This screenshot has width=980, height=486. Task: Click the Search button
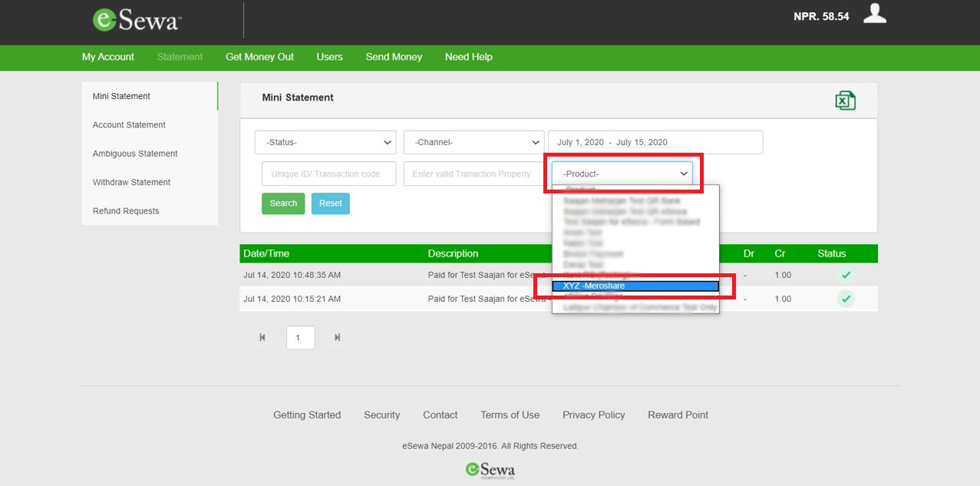pyautogui.click(x=282, y=203)
